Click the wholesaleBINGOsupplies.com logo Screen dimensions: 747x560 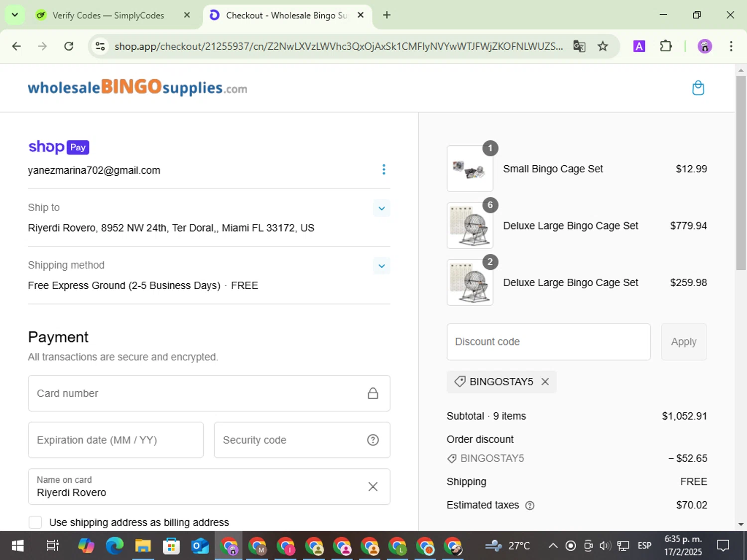[x=137, y=87]
